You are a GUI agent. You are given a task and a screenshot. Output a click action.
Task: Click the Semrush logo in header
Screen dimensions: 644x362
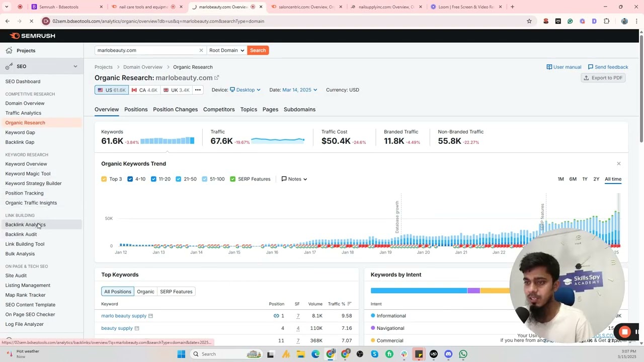tap(33, 36)
